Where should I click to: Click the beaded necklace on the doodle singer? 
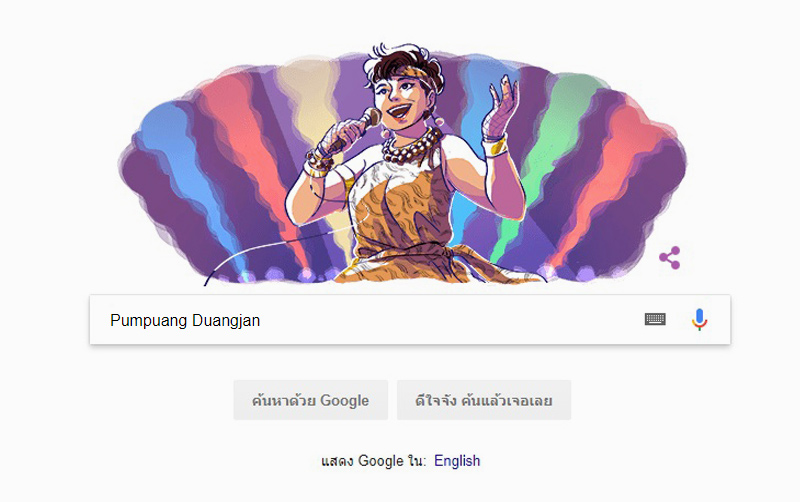pyautogui.click(x=411, y=146)
